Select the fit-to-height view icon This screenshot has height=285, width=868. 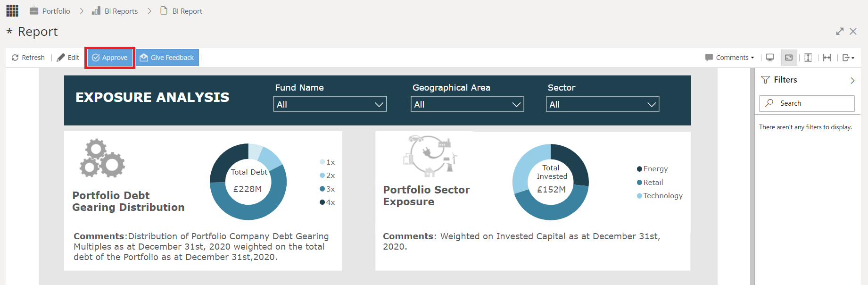coord(808,58)
